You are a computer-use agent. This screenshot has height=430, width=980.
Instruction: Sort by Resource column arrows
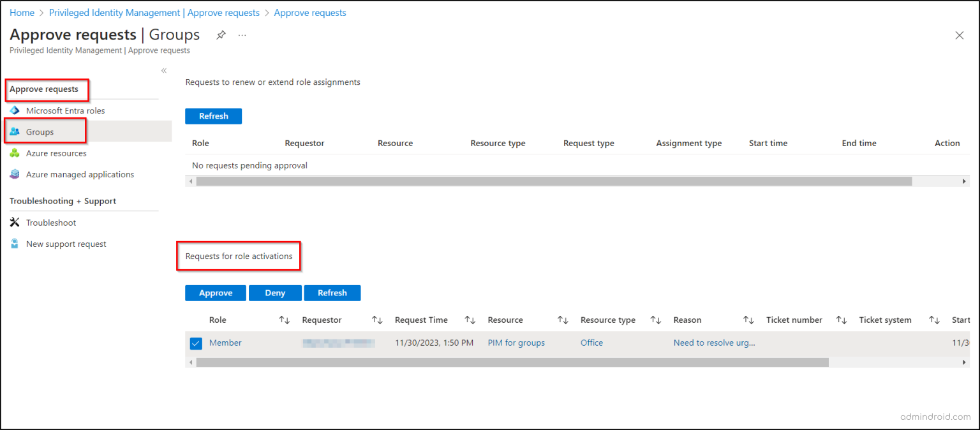563,320
